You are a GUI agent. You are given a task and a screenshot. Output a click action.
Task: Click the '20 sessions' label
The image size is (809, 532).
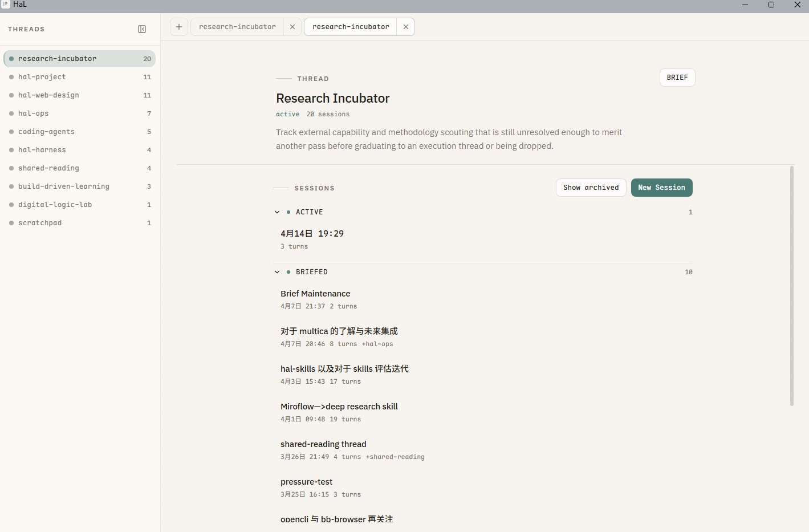coord(328,114)
